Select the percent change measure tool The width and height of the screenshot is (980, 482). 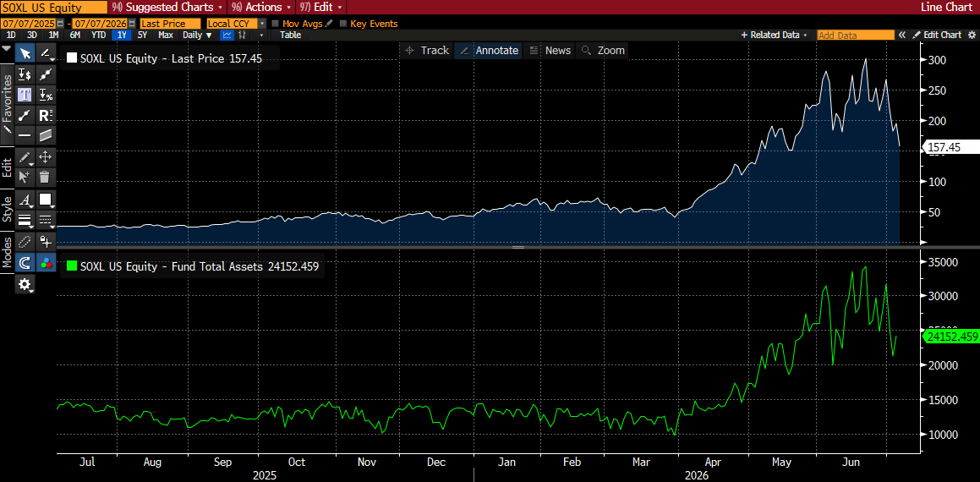click(46, 95)
